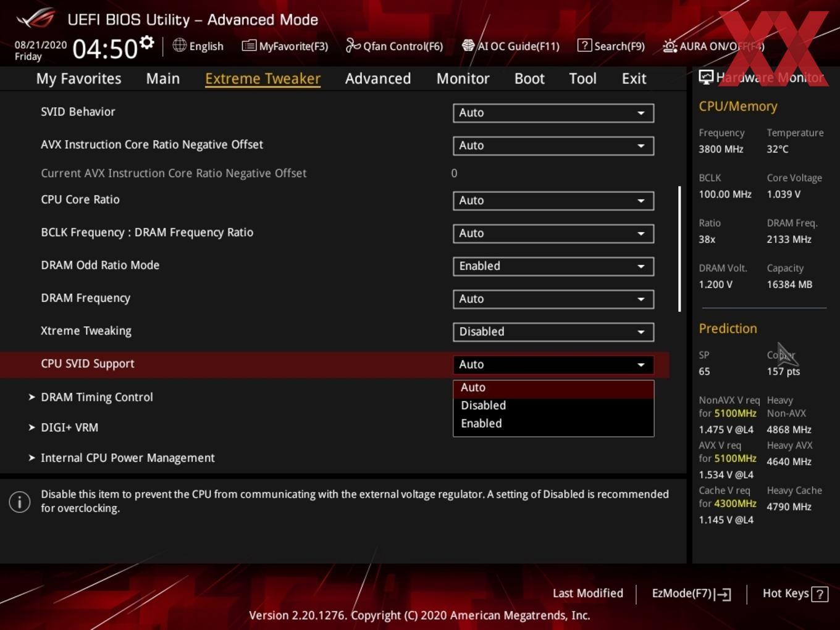Click the 16384 MB capacity value
The height and width of the screenshot is (630, 840).
click(789, 284)
